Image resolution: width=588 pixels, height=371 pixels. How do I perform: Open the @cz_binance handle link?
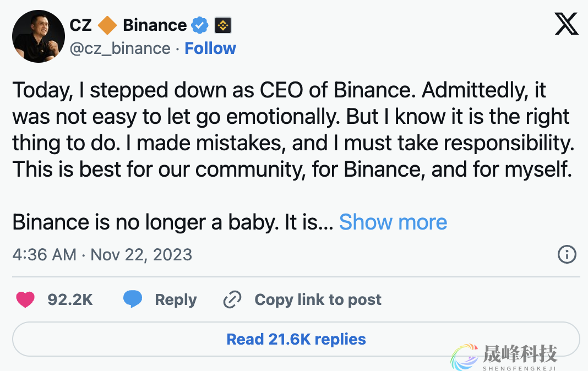tap(120, 48)
